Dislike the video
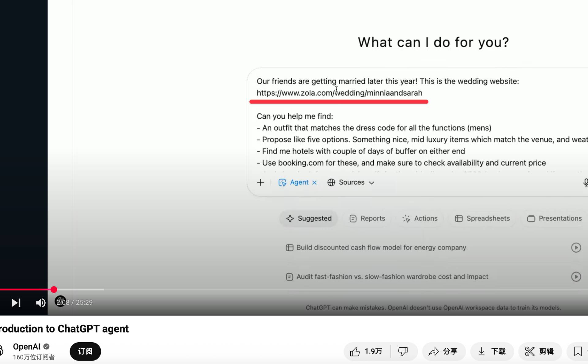The height and width of the screenshot is (364, 588). pyautogui.click(x=403, y=351)
